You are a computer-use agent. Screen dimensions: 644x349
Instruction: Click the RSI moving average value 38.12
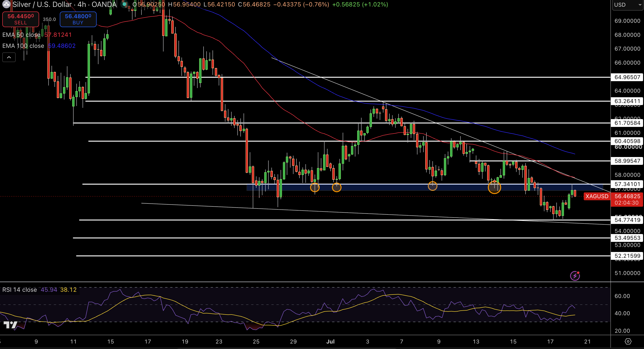click(68, 289)
